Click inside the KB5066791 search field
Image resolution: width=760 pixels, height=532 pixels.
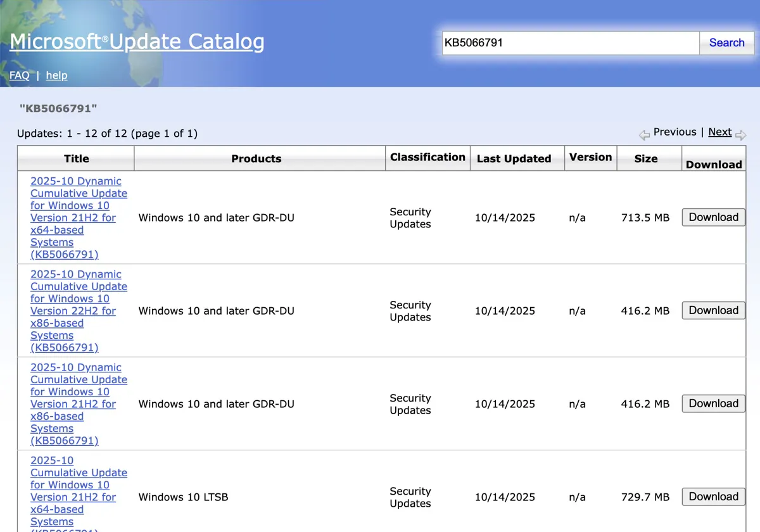pos(569,42)
